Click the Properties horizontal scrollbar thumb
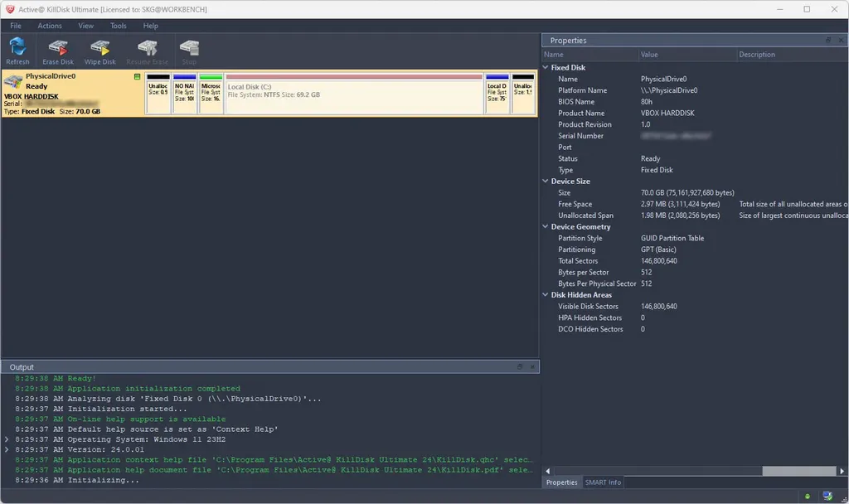This screenshot has width=849, height=504. [799, 471]
